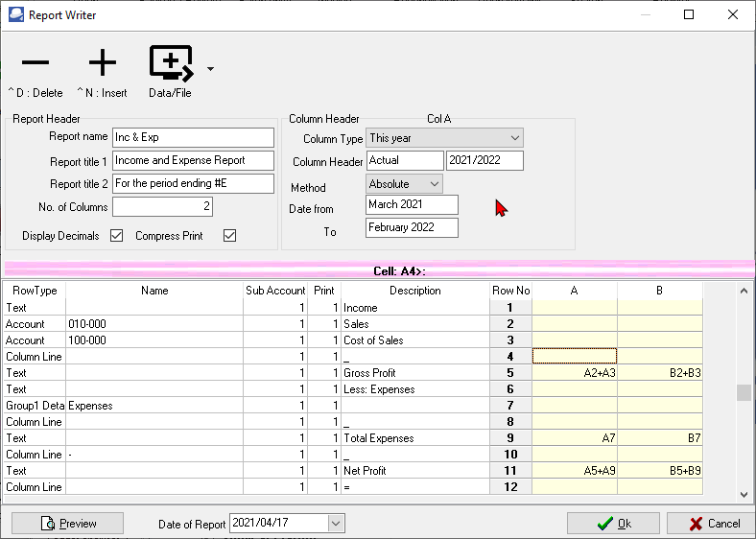Viewport: 756px width, 539px height.
Task: Toggle the Compress Print checkbox
Action: coord(229,235)
